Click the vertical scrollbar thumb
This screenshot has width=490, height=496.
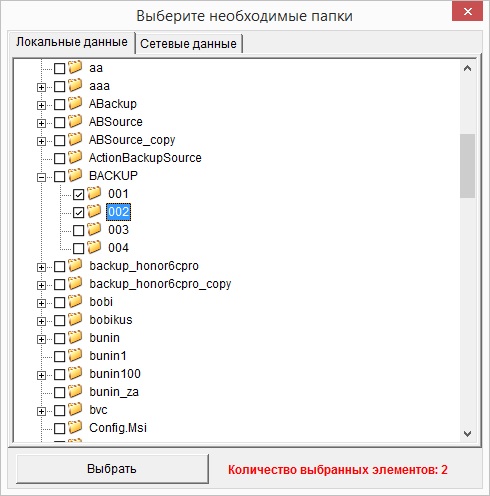467,166
